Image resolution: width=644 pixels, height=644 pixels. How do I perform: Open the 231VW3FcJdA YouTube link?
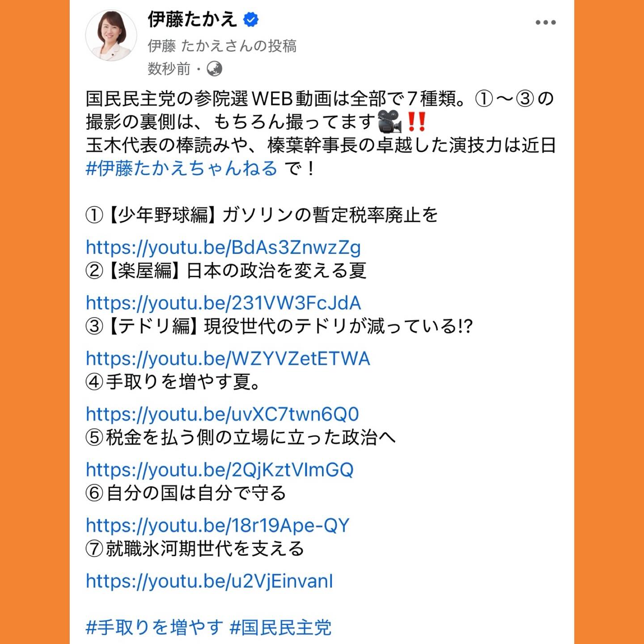[x=223, y=303]
